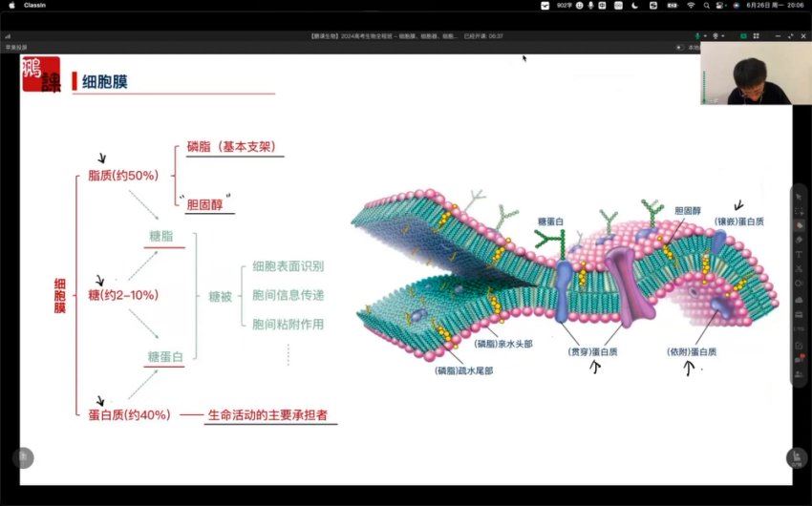Select the pointer tool in ClassIn toolbar

[799, 197]
